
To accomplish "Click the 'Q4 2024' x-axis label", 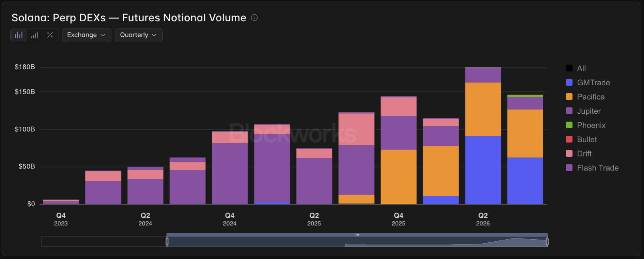I will click(230, 219).
